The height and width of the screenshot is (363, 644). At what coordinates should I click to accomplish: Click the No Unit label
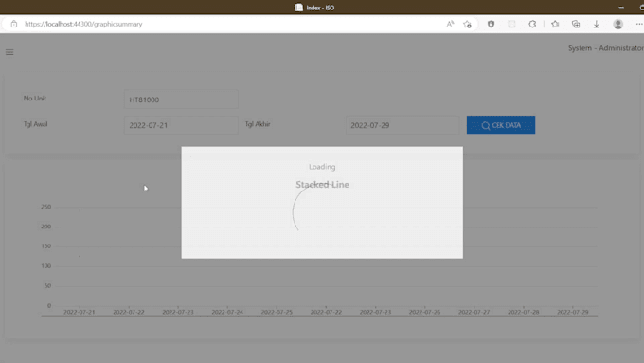34,99
